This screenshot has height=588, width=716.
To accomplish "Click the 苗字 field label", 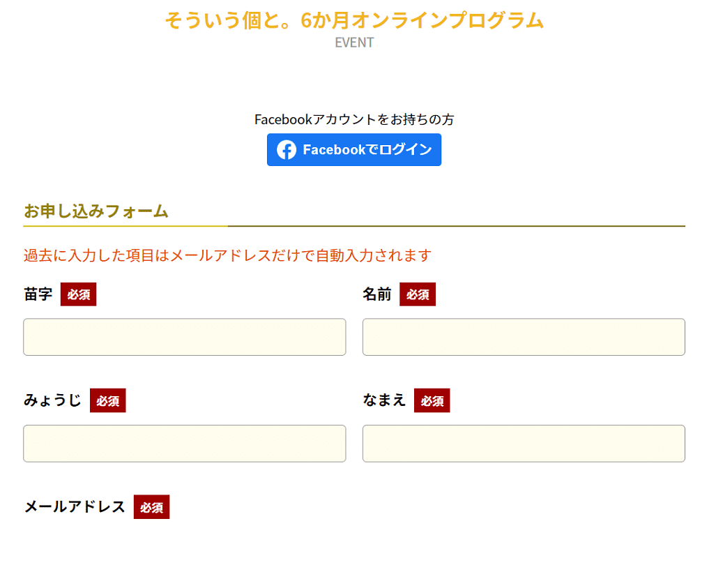I will tap(38, 294).
